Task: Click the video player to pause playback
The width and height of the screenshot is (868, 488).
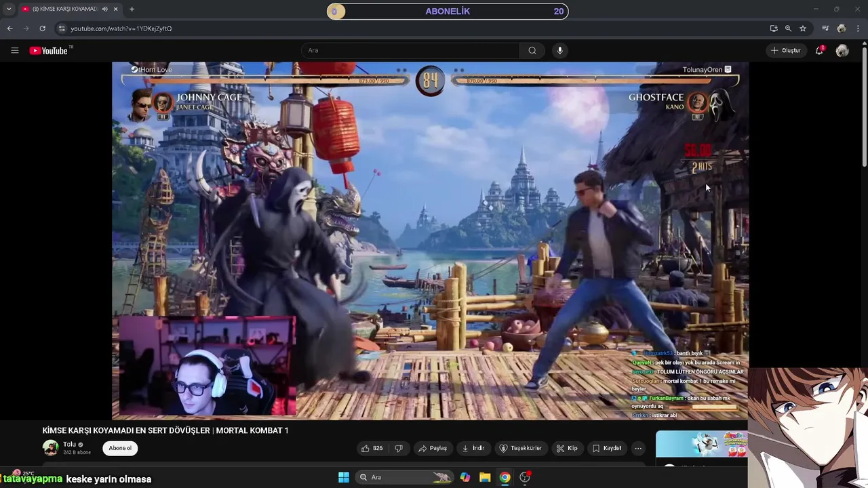Action: 430,241
